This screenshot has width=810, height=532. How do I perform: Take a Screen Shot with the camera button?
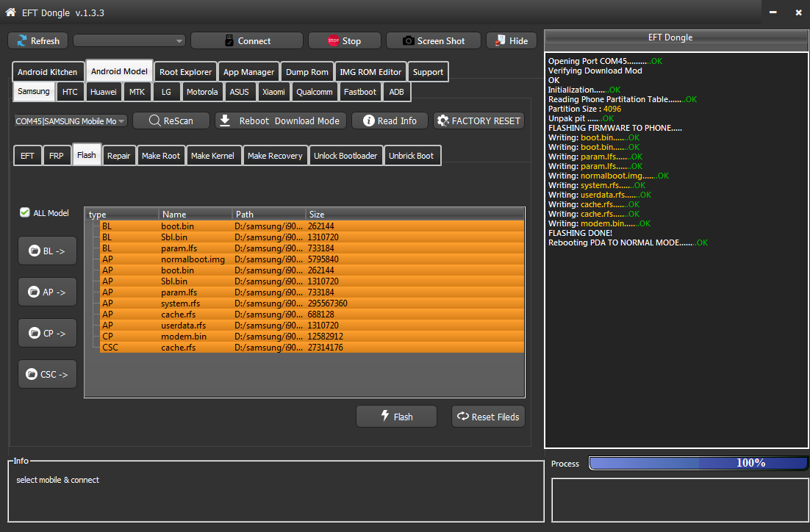click(434, 41)
